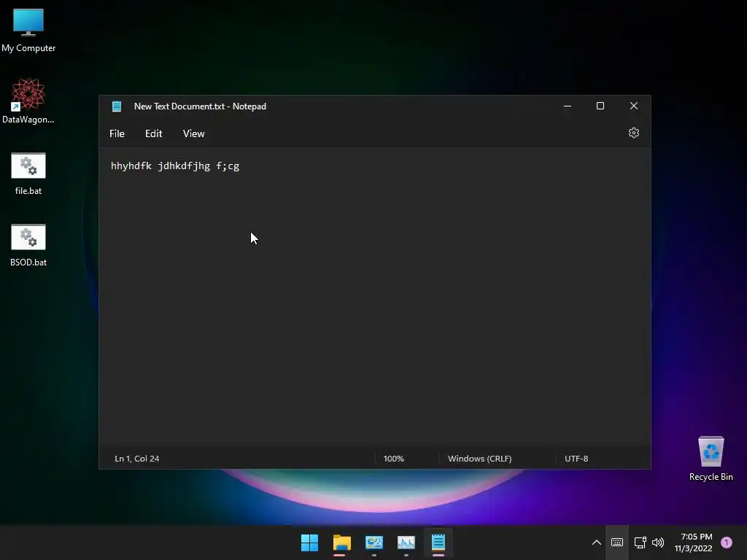Image resolution: width=747 pixels, height=560 pixels.
Task: Select file.bat on the desktop
Action: pyautogui.click(x=28, y=174)
